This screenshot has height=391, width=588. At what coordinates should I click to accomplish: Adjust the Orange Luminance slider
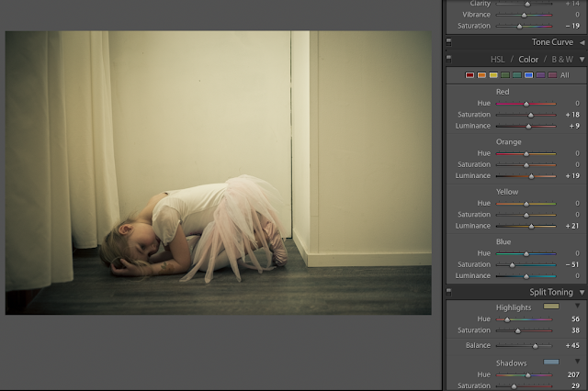click(x=531, y=176)
